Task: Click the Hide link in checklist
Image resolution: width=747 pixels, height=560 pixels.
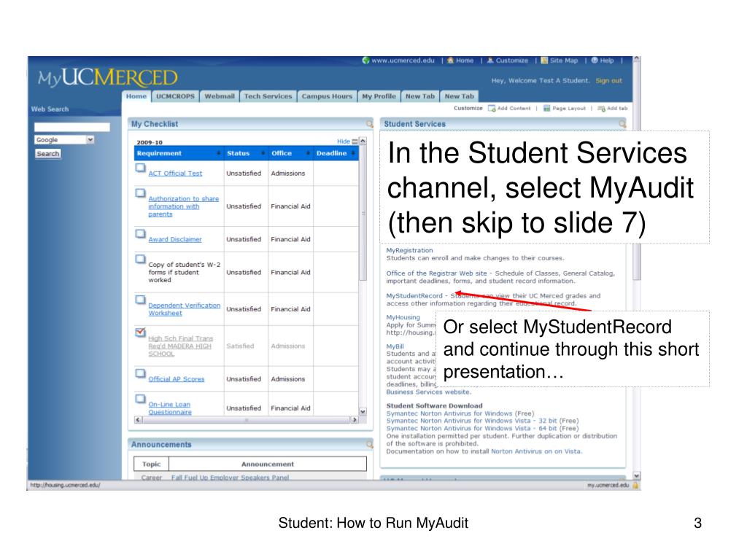Action: 343,141
